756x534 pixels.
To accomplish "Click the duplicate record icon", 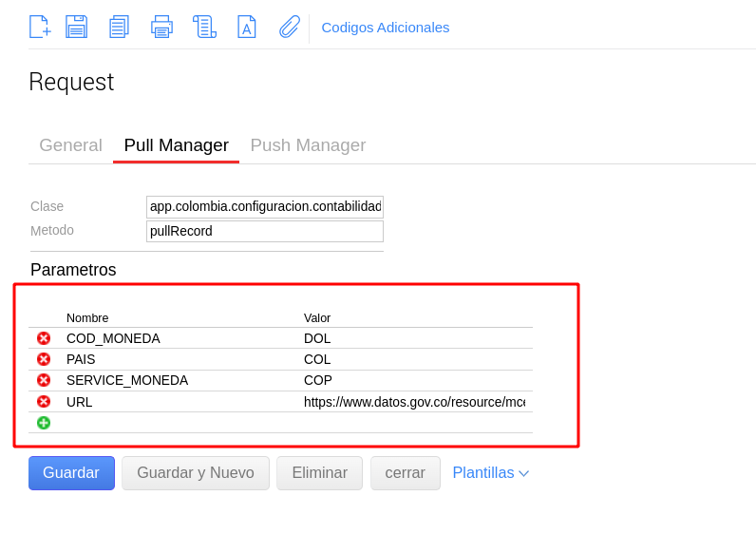I will click(119, 27).
